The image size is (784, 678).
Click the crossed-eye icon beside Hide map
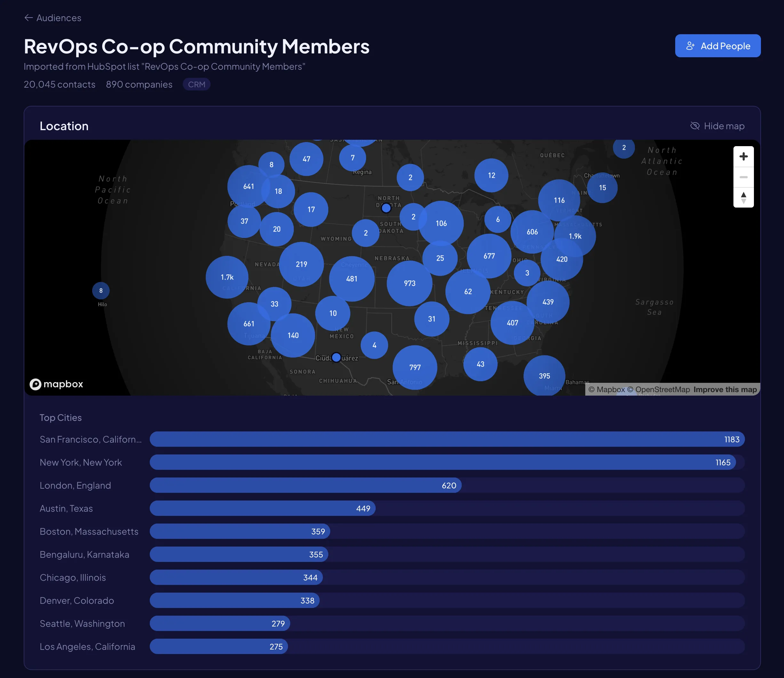pos(695,126)
